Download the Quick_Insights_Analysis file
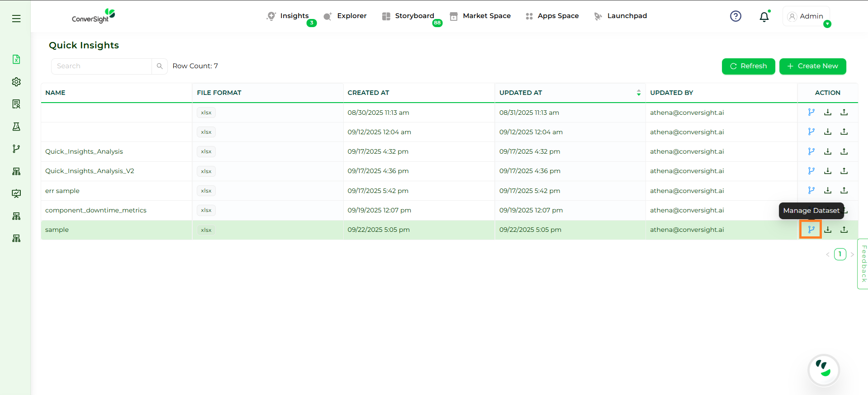 pyautogui.click(x=827, y=151)
